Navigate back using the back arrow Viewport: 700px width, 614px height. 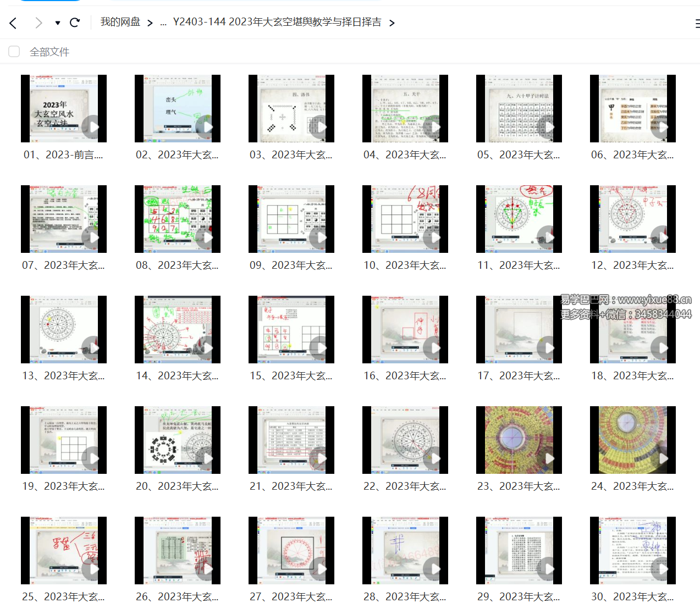click(x=12, y=23)
